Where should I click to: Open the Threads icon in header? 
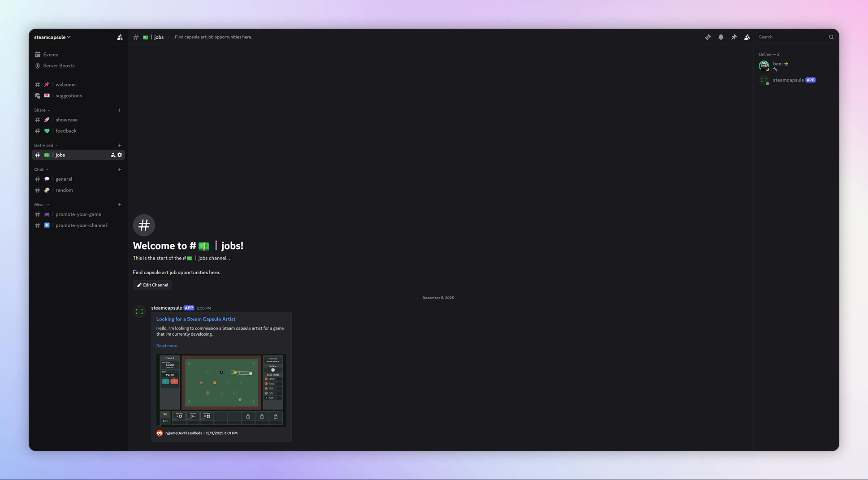tap(708, 37)
